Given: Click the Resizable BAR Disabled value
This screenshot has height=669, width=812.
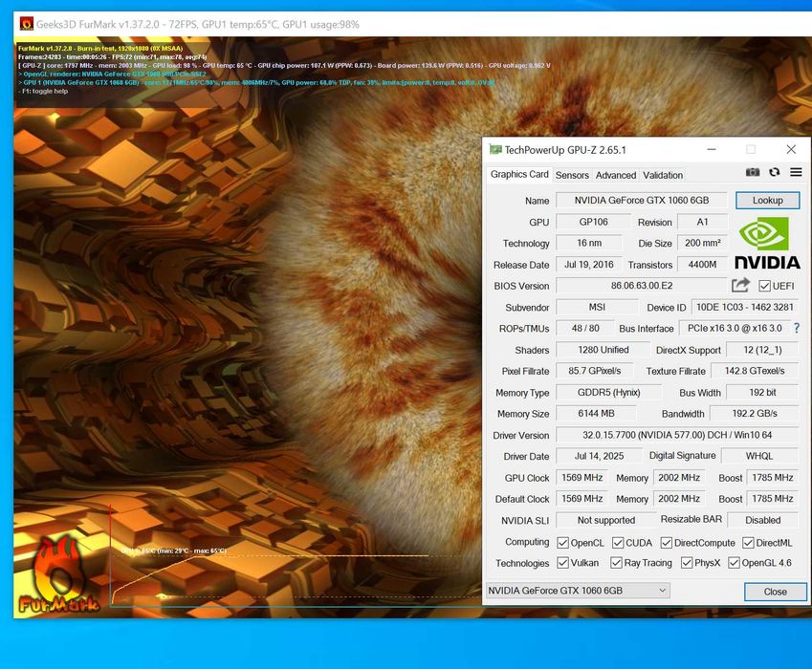Looking at the screenshot, I should click(x=763, y=520).
